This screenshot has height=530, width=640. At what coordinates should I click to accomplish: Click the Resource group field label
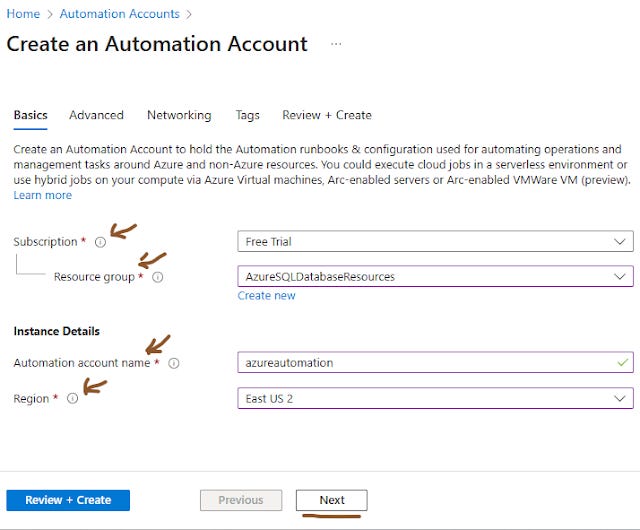(94, 277)
